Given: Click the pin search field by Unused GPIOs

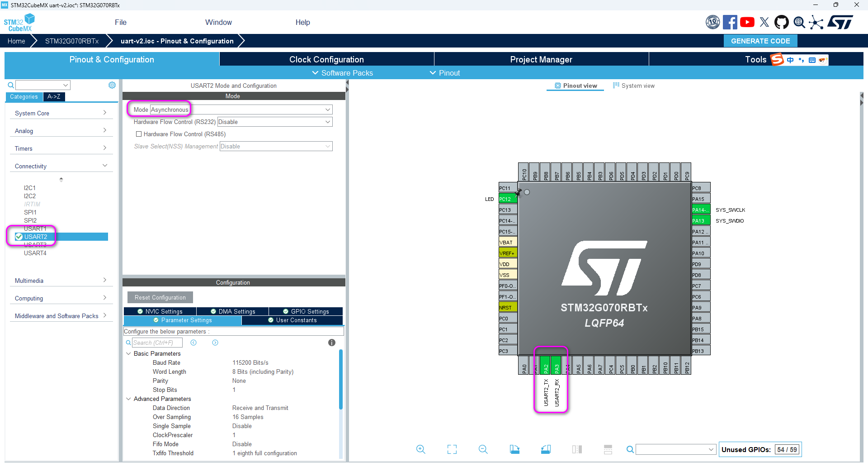Looking at the screenshot, I should coord(675,449).
